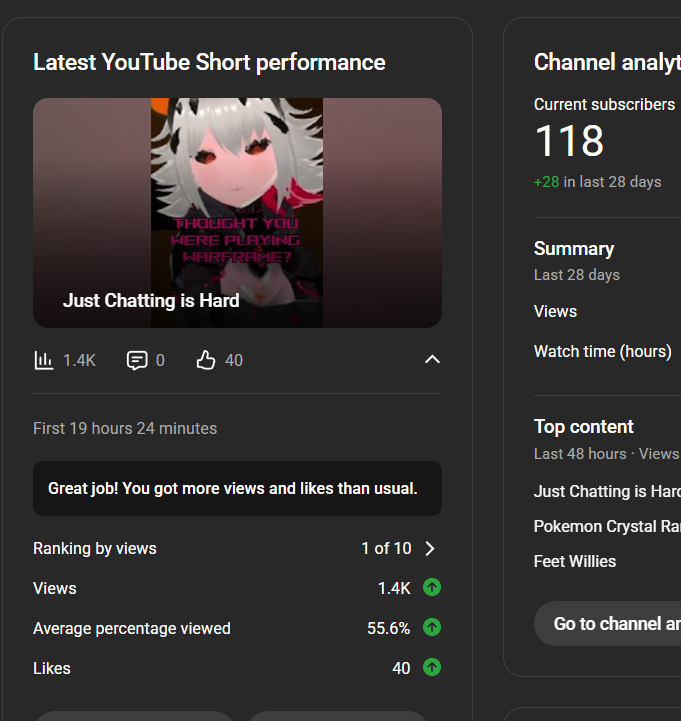Click the 'Top content' heading
This screenshot has height=721, width=681.
[x=584, y=427]
